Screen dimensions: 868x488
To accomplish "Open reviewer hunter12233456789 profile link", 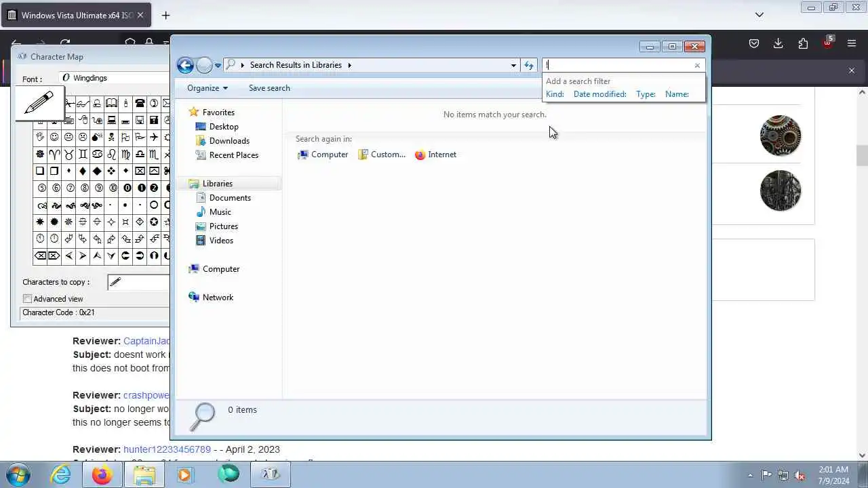I will (x=167, y=449).
